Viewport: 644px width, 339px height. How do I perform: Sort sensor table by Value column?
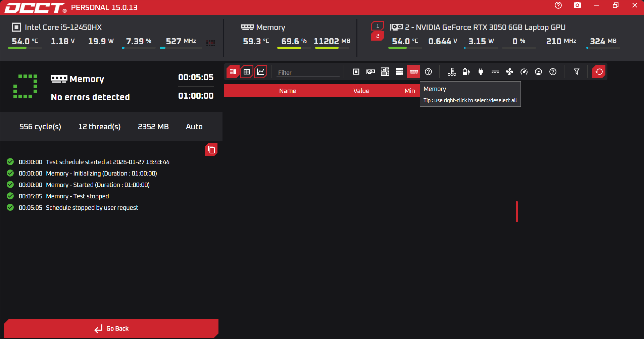(x=361, y=91)
